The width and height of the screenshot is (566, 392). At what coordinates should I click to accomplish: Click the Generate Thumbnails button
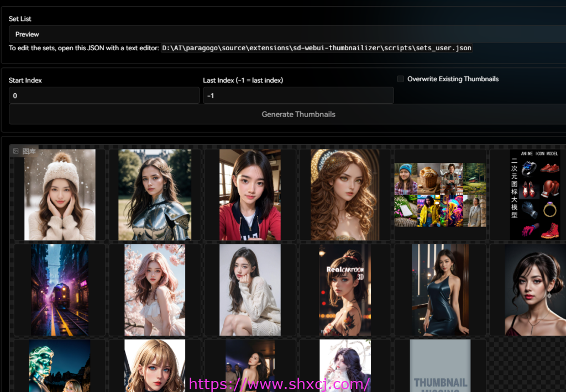(298, 114)
